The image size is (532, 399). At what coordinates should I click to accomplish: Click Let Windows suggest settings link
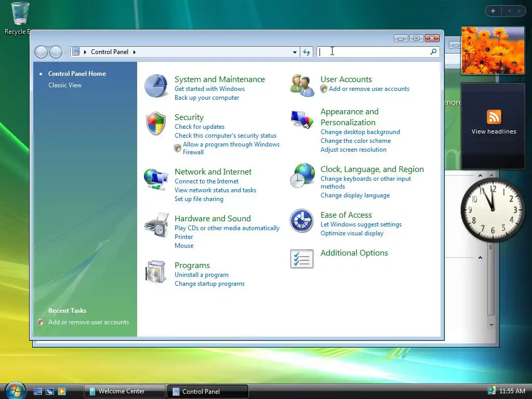pos(361,224)
